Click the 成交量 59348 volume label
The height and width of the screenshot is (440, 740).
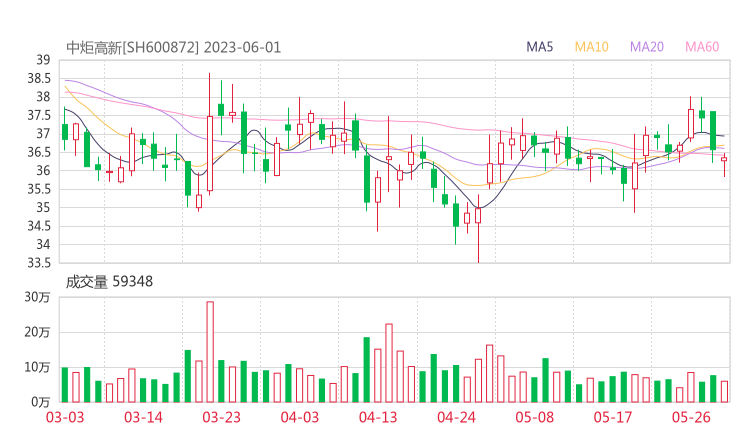click(x=109, y=282)
